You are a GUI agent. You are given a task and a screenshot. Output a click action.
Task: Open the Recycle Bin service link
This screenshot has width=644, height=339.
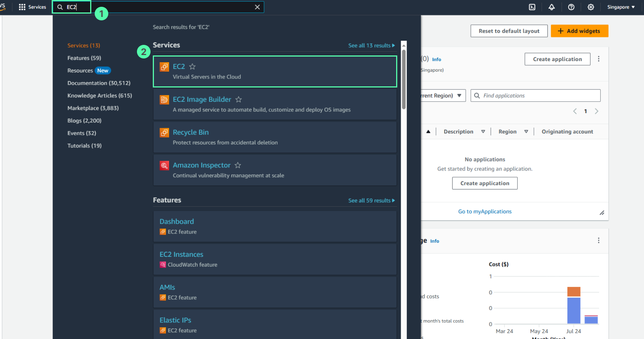(x=191, y=132)
